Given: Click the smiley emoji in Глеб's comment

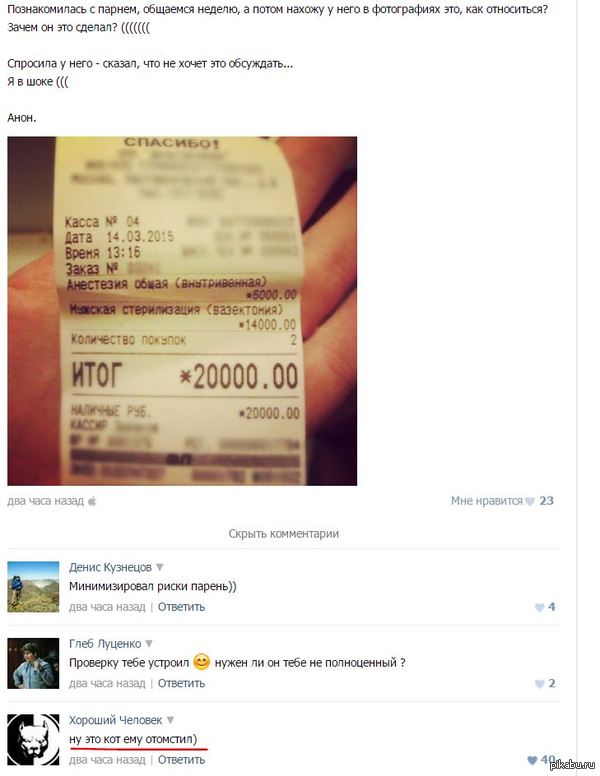Looking at the screenshot, I should pyautogui.click(x=202, y=662).
